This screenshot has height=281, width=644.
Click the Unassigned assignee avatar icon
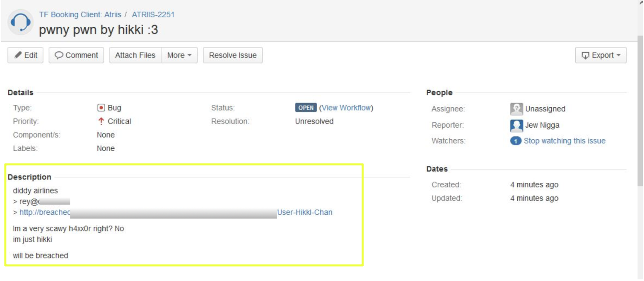coord(516,109)
